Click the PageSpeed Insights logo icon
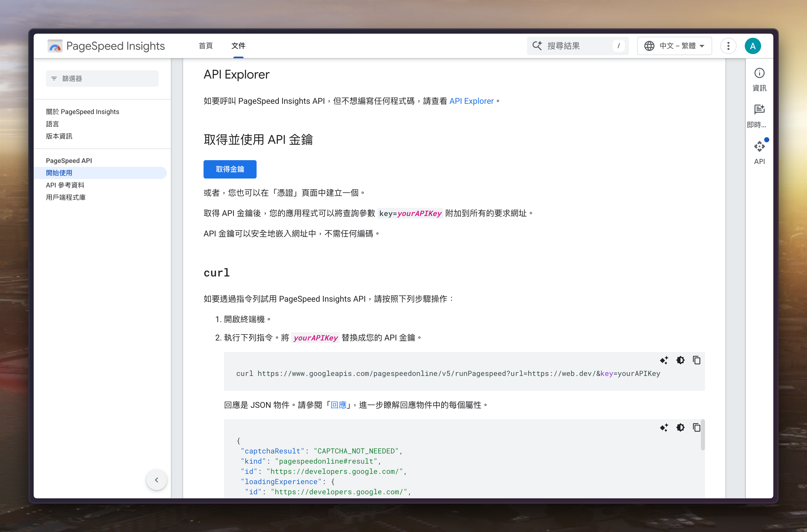This screenshot has height=532, width=807. point(55,46)
